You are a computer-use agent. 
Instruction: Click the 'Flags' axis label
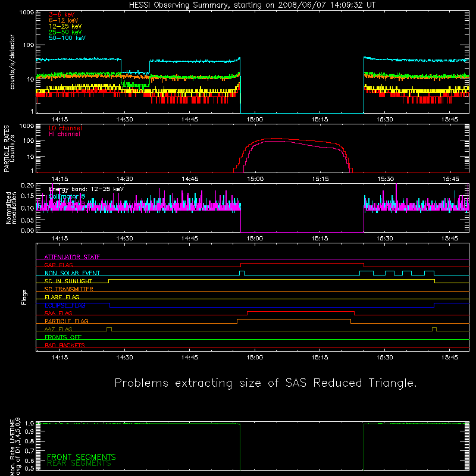pyautogui.click(x=24, y=297)
